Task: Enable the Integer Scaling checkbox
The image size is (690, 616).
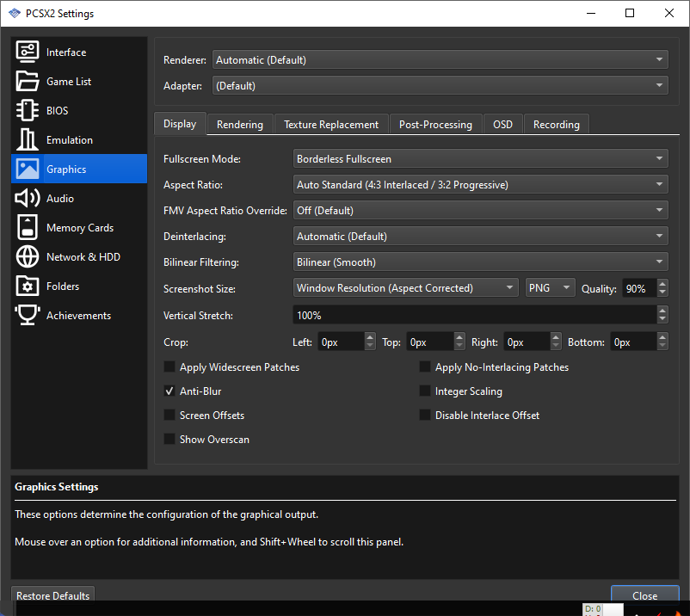Action: [425, 391]
